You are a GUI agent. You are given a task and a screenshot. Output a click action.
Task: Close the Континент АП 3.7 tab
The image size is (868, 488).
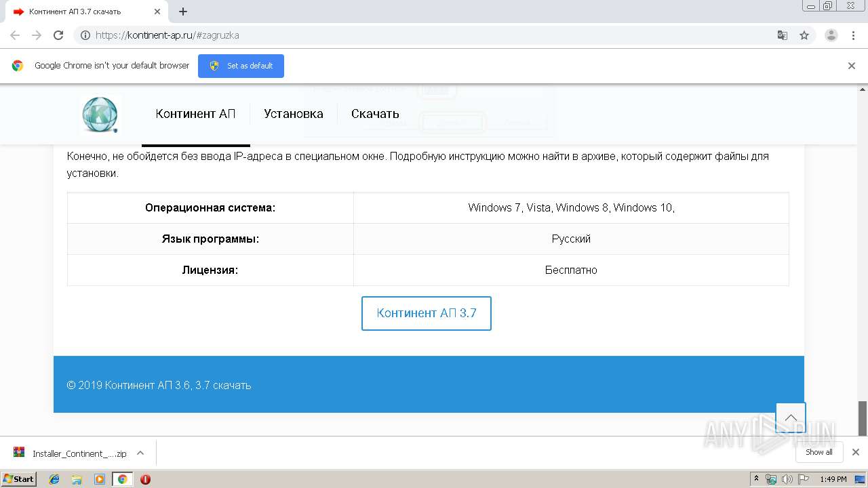157,12
